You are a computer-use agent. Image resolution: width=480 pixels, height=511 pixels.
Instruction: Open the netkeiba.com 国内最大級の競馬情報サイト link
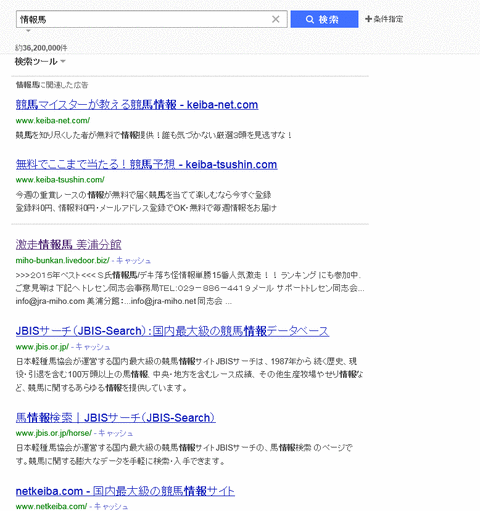tap(125, 491)
